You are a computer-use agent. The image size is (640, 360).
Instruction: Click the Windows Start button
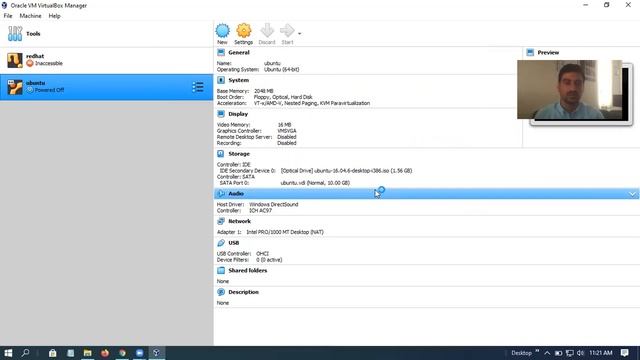[x=8, y=353]
